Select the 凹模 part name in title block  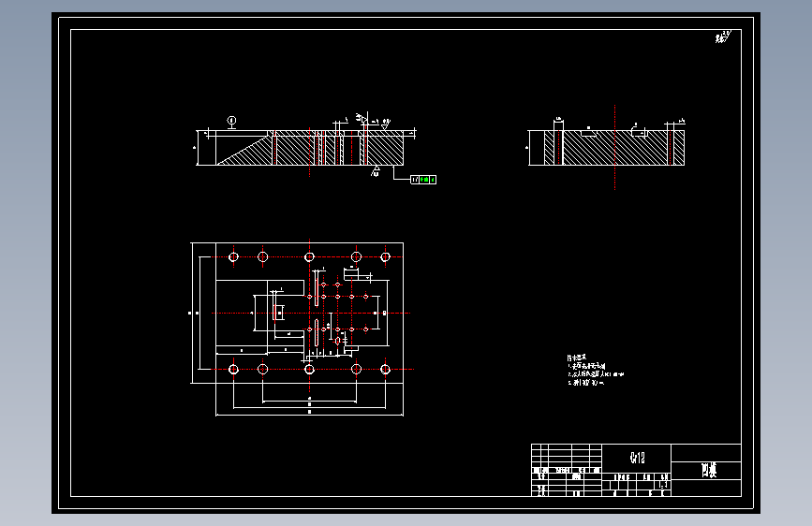[709, 470]
